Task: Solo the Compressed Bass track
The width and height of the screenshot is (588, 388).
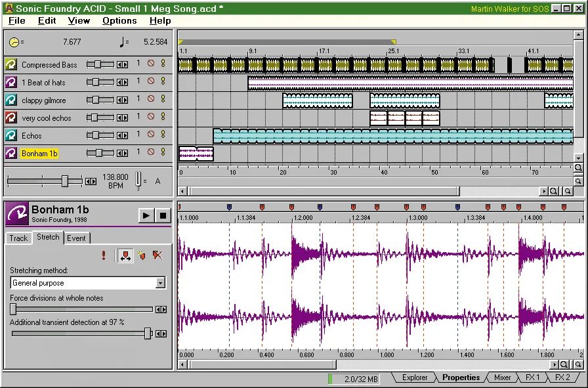Action: click(163, 64)
